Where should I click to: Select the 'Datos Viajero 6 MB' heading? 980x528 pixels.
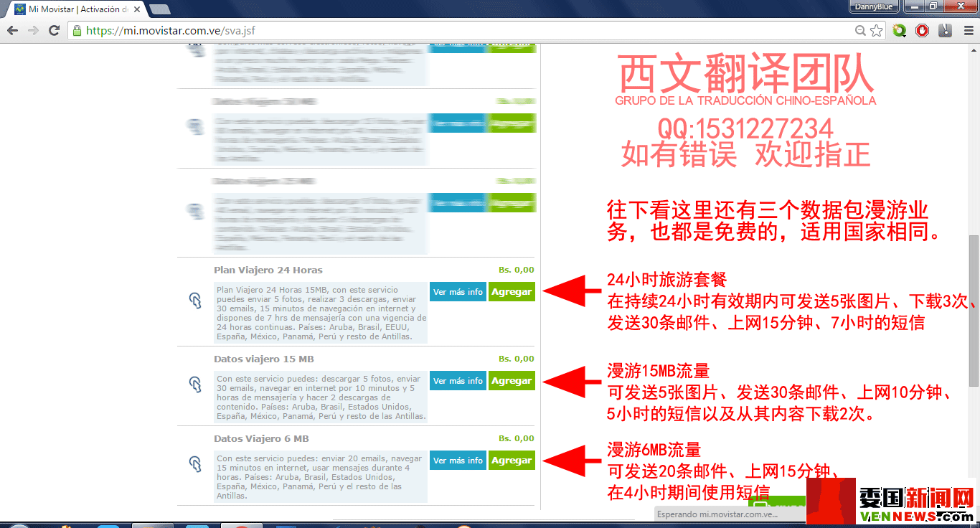pyautogui.click(x=261, y=439)
